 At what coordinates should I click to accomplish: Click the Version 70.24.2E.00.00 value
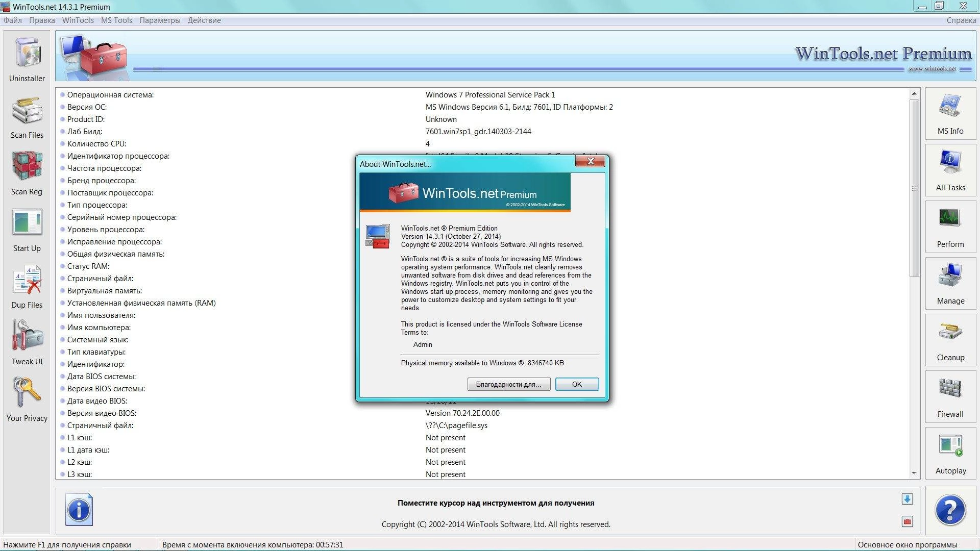pyautogui.click(x=462, y=413)
